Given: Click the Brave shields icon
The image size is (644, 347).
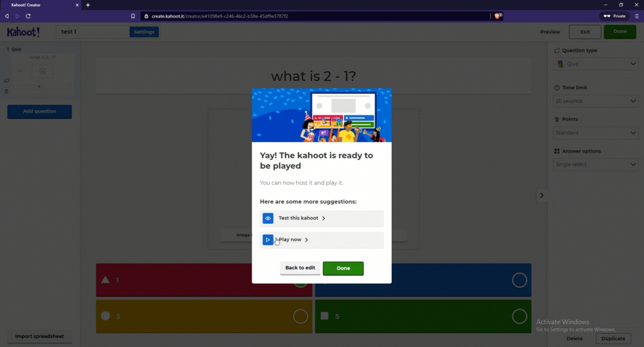Looking at the screenshot, I should (498, 16).
